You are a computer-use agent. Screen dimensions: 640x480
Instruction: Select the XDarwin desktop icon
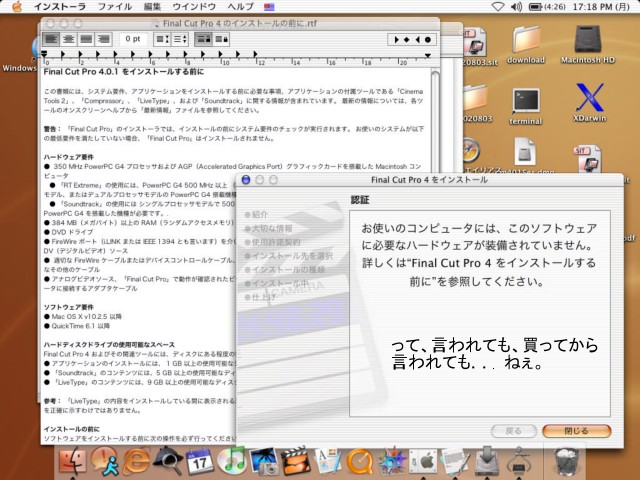coord(589,103)
